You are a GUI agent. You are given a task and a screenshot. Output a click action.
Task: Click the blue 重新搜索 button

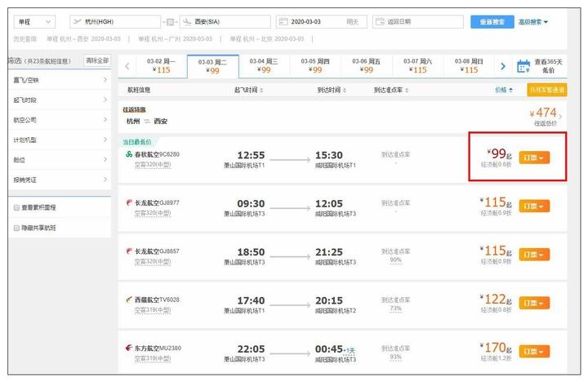(x=492, y=22)
